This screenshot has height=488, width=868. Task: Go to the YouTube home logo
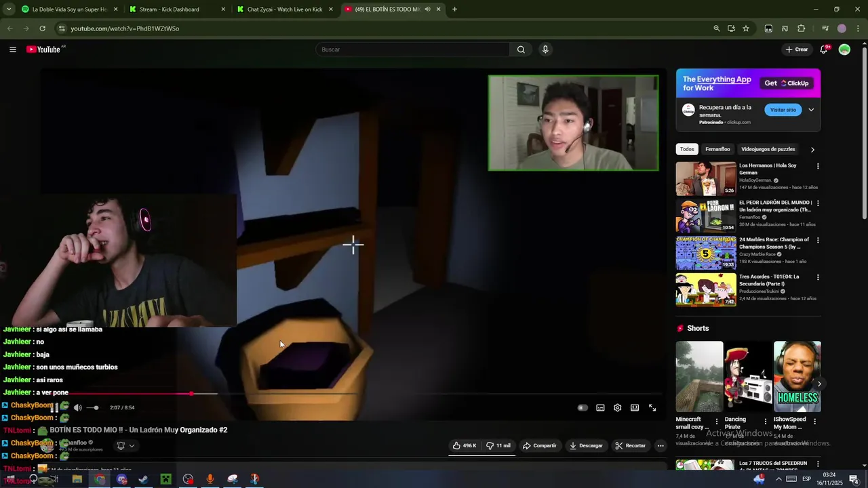(43, 49)
